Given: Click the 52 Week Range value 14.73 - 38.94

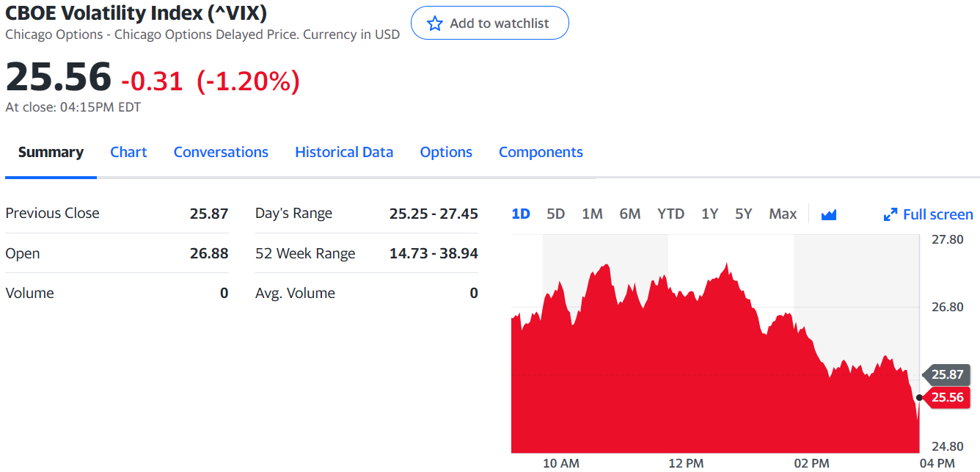Looking at the screenshot, I should 434,253.
